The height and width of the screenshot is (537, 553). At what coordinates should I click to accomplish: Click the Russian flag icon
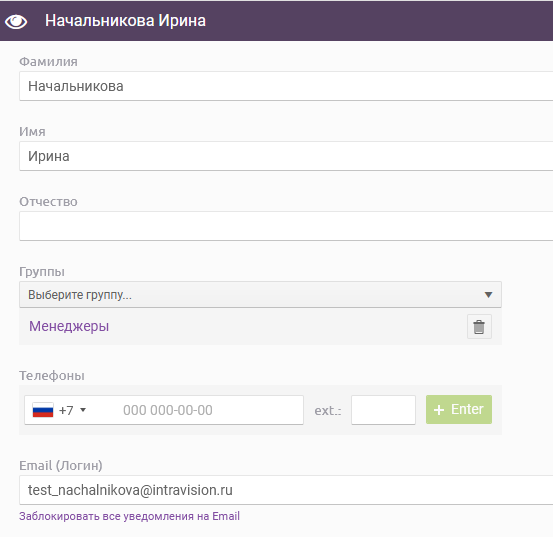pyautogui.click(x=43, y=410)
